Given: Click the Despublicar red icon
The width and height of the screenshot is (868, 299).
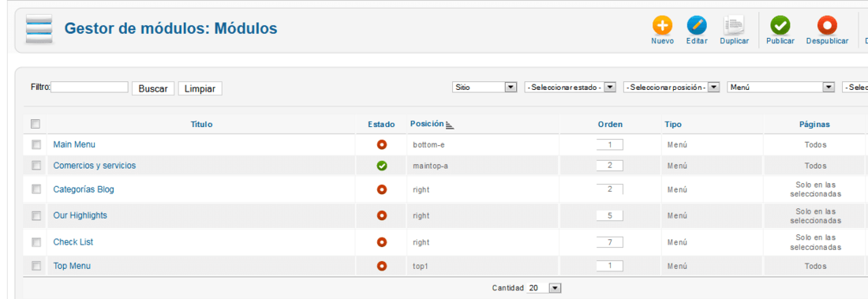Looking at the screenshot, I should pos(827,25).
